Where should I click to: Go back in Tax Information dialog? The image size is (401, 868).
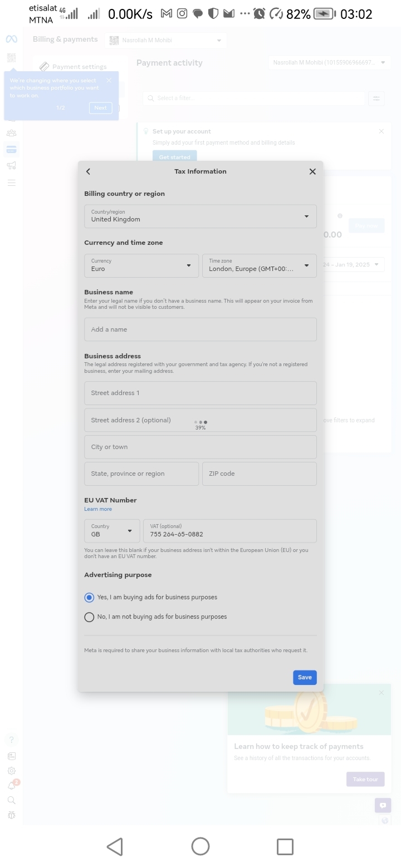tap(88, 171)
